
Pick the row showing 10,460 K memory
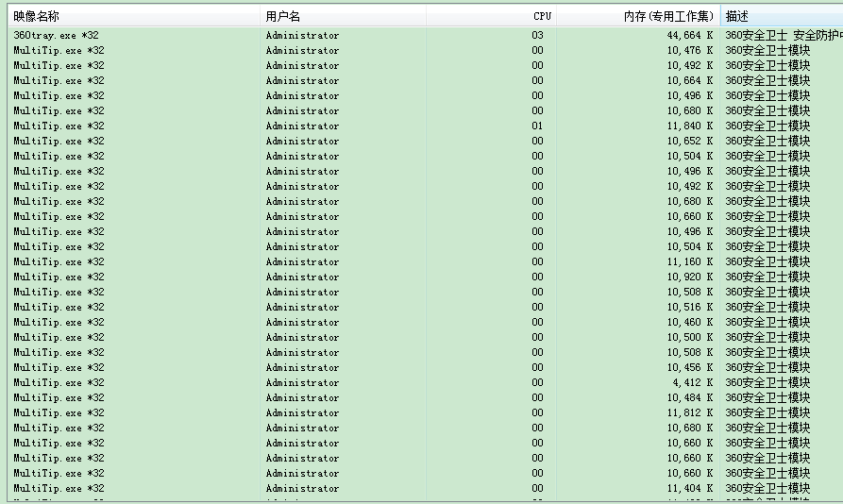tap(59, 323)
